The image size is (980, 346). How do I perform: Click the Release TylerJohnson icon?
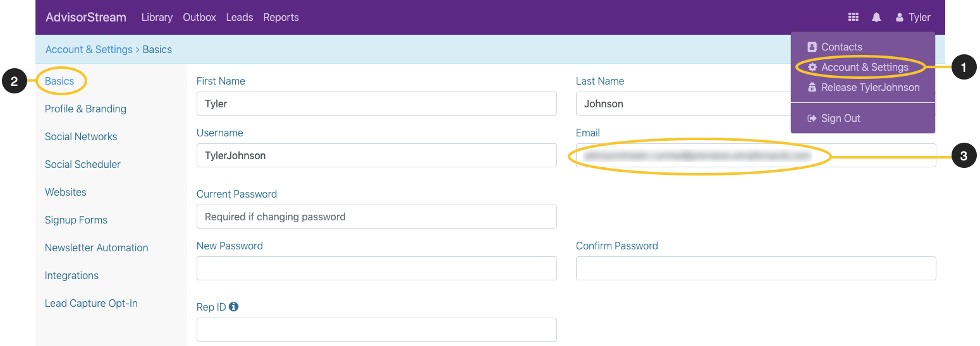pyautogui.click(x=812, y=87)
